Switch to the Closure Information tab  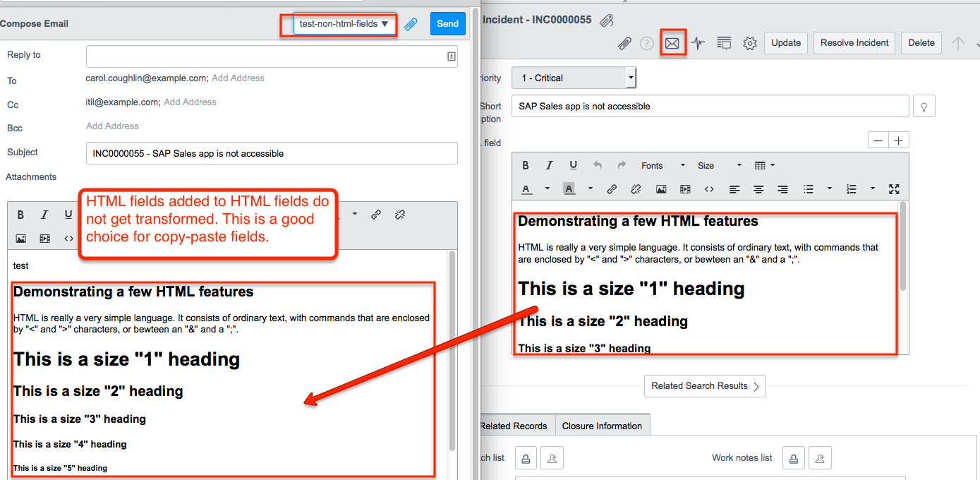point(602,425)
